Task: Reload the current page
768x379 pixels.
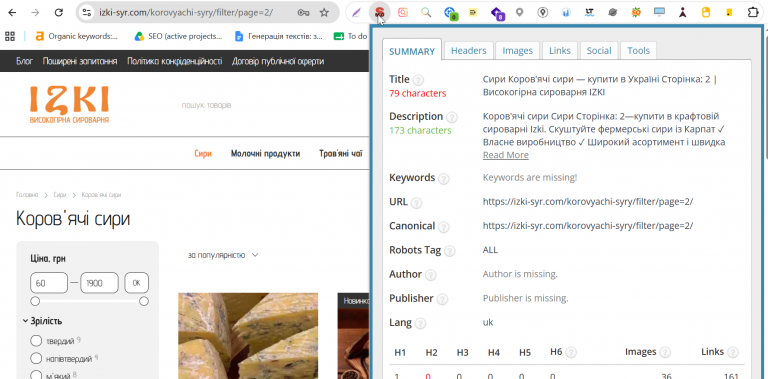Action: click(59, 13)
